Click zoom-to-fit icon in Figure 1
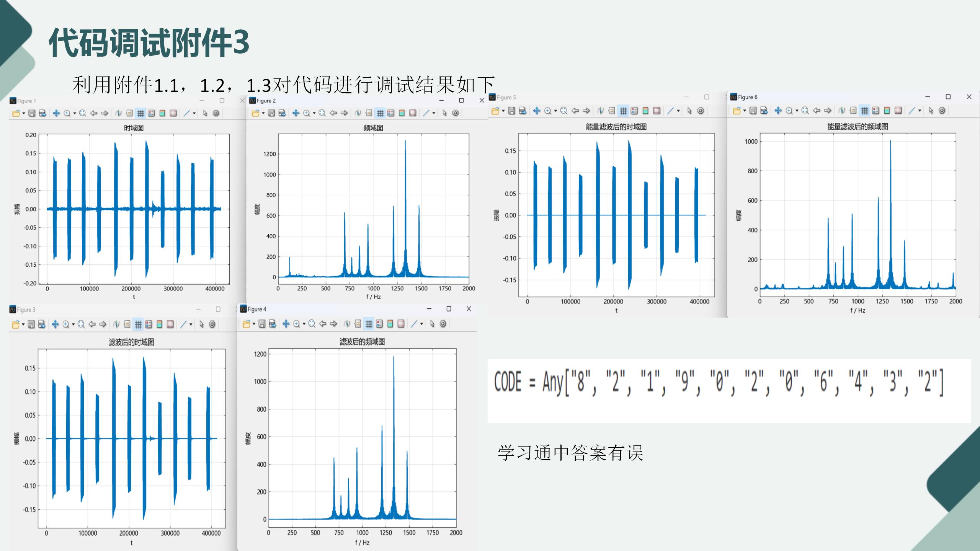Viewport: 980px width, 551px height. 82,113
